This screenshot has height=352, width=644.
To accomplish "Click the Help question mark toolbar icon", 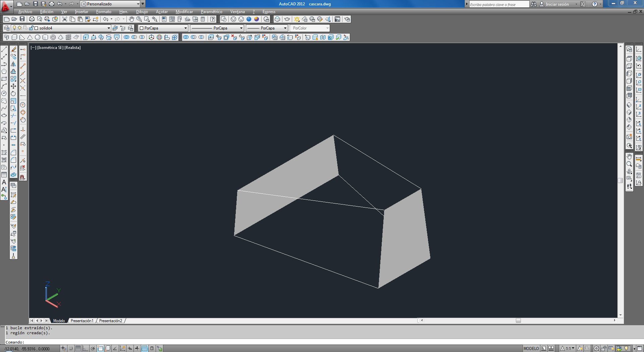I will pyautogui.click(x=213, y=19).
